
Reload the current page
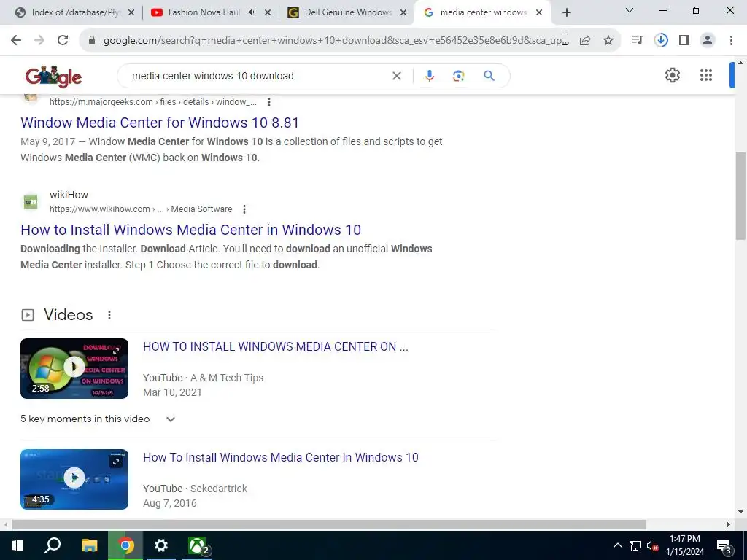click(x=63, y=40)
